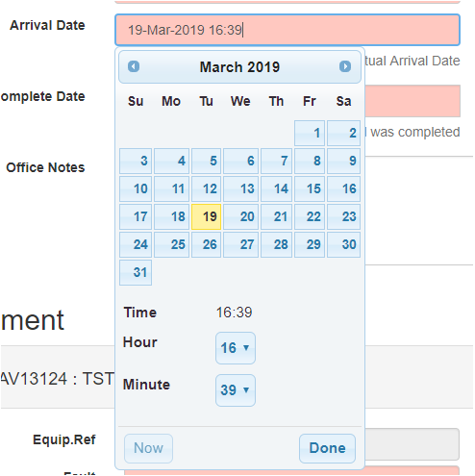Advance to next month with right arrow

pyautogui.click(x=345, y=66)
